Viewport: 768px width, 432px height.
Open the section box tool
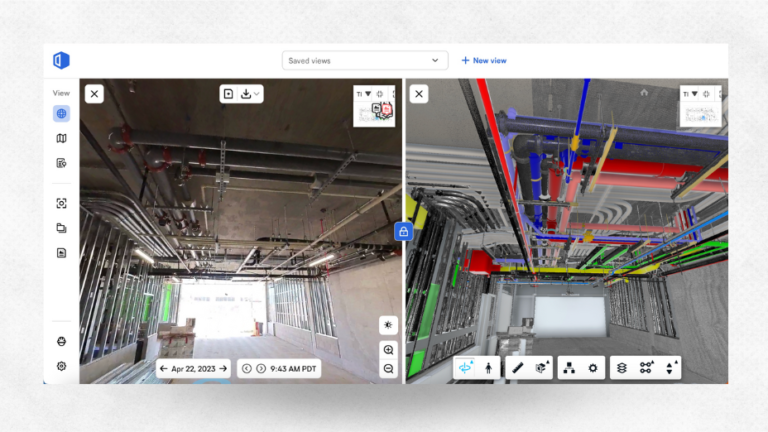tap(542, 367)
